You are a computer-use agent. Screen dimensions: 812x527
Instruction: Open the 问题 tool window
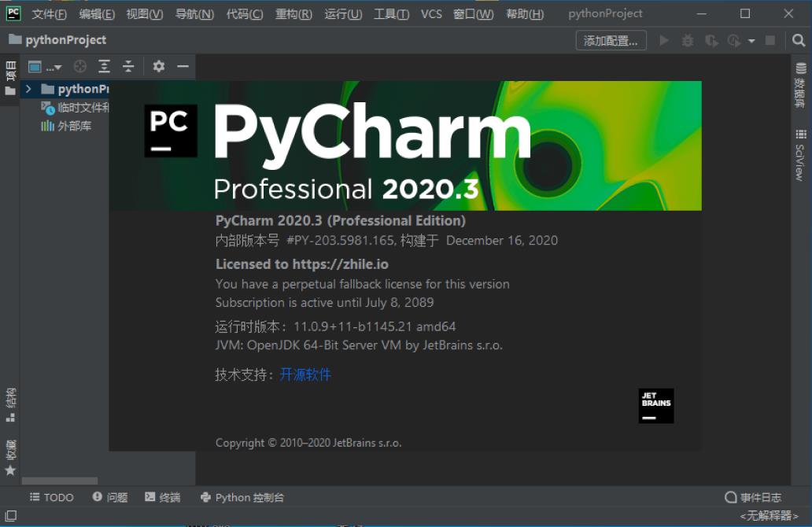coord(110,497)
